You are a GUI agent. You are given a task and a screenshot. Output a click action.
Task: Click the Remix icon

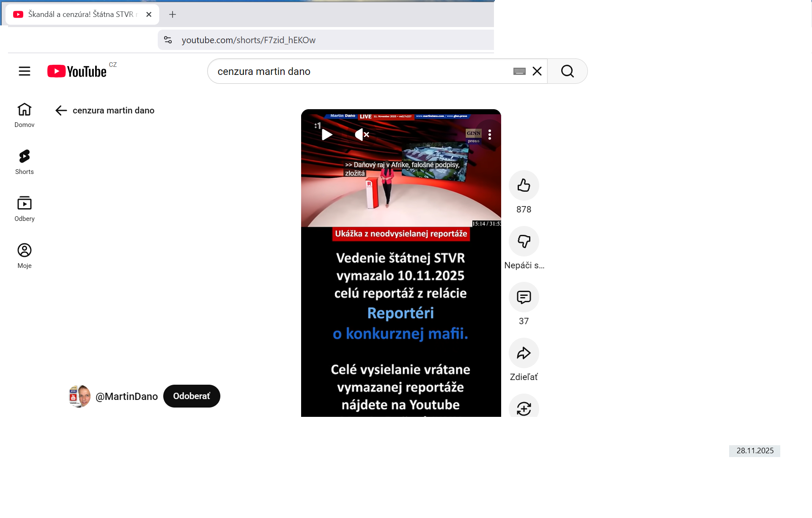[x=524, y=408]
